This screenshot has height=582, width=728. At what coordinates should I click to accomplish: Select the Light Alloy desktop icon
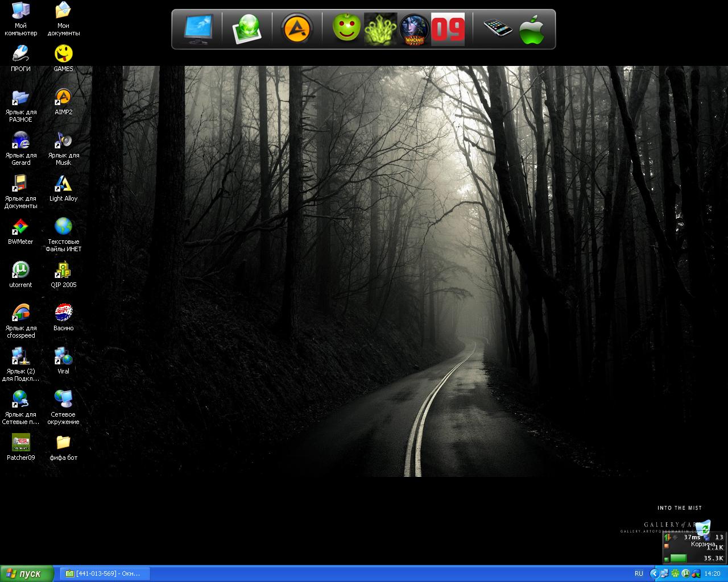63,189
